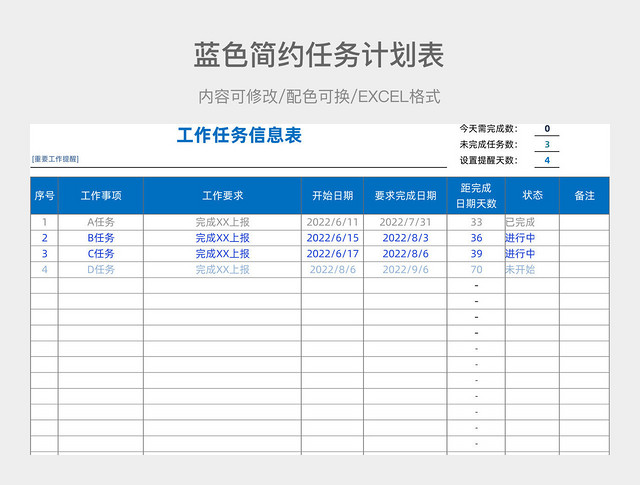Select the A任务 cell
The height and width of the screenshot is (485, 640).
tap(101, 222)
